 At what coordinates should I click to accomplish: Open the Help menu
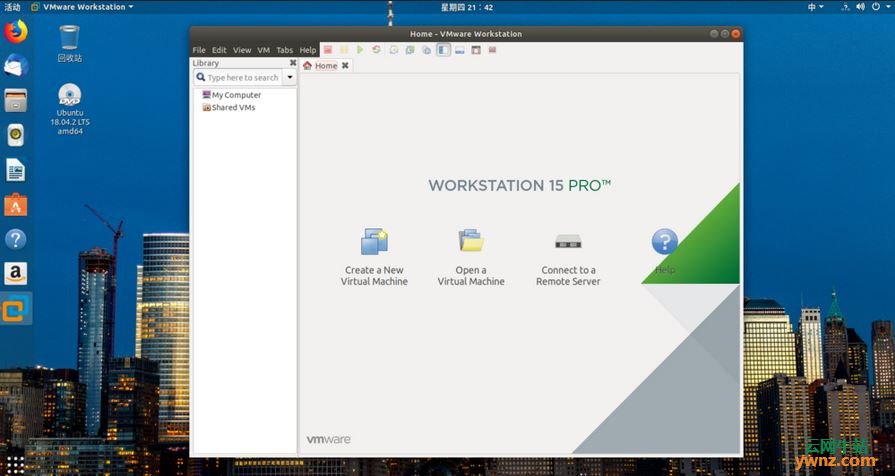pyautogui.click(x=308, y=50)
